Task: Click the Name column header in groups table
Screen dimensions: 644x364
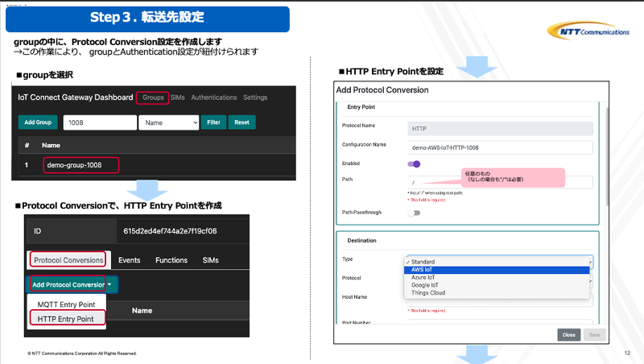Action: (51, 145)
